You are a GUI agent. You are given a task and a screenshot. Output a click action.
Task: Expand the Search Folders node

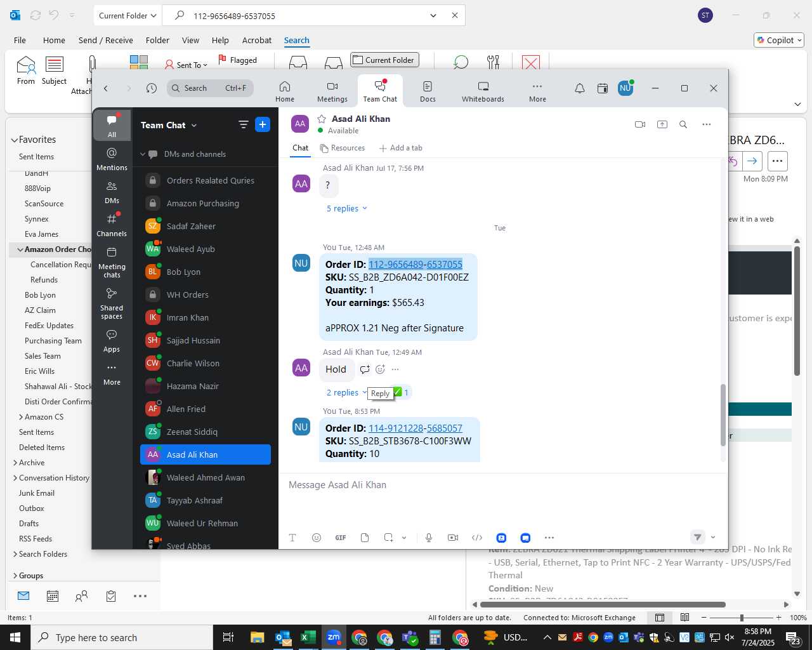(x=15, y=554)
